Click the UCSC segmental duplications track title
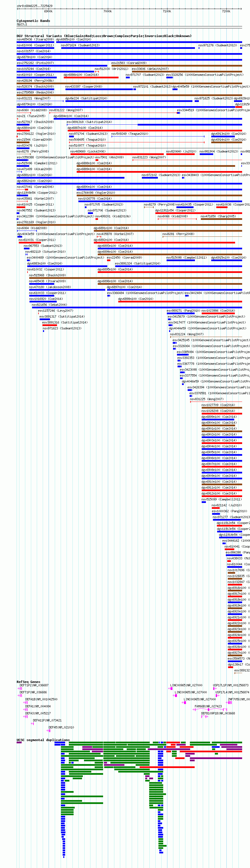 (x=43, y=740)
